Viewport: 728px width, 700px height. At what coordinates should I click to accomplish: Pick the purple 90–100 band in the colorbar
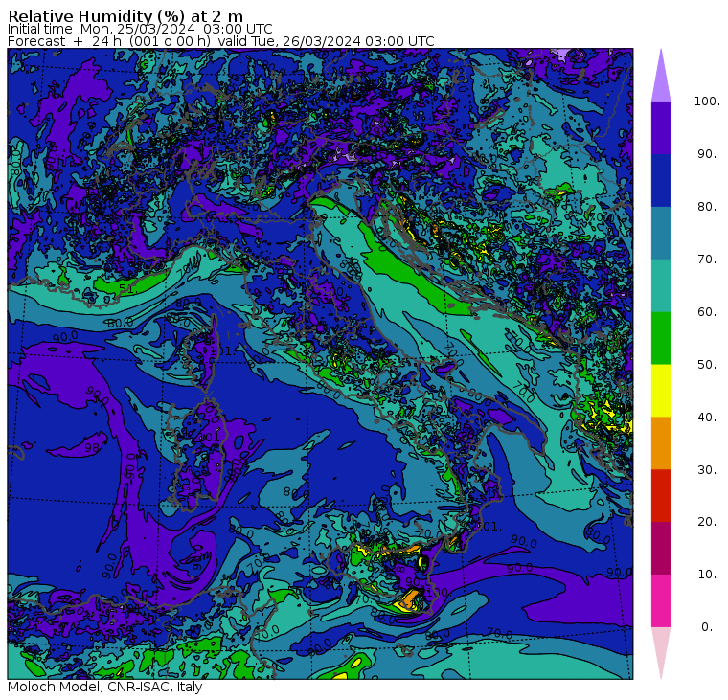(661, 127)
